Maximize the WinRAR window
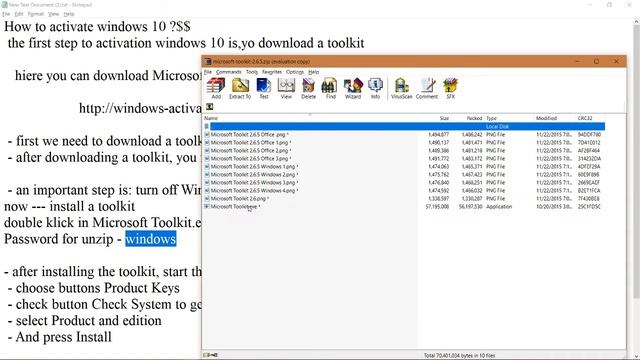The image size is (640, 360). click(596, 62)
